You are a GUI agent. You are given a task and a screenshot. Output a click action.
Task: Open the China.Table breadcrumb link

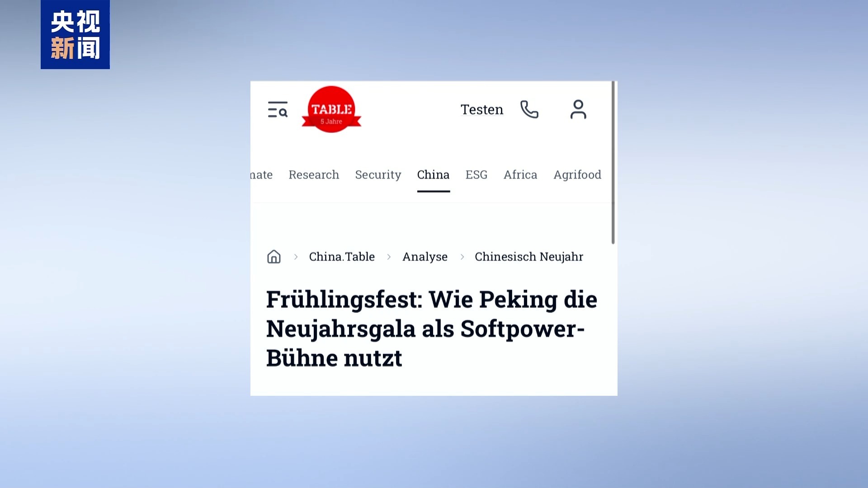tap(342, 257)
